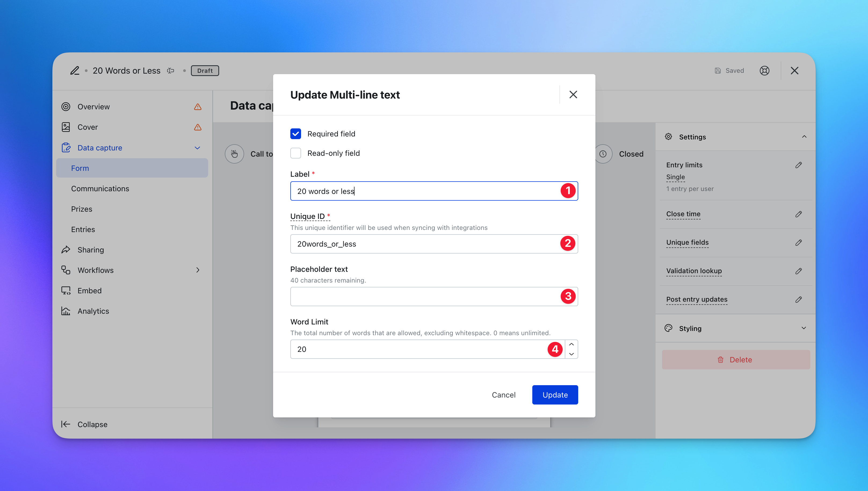Expand the Styling panel
Screen dimensions: 868x491
click(x=804, y=328)
